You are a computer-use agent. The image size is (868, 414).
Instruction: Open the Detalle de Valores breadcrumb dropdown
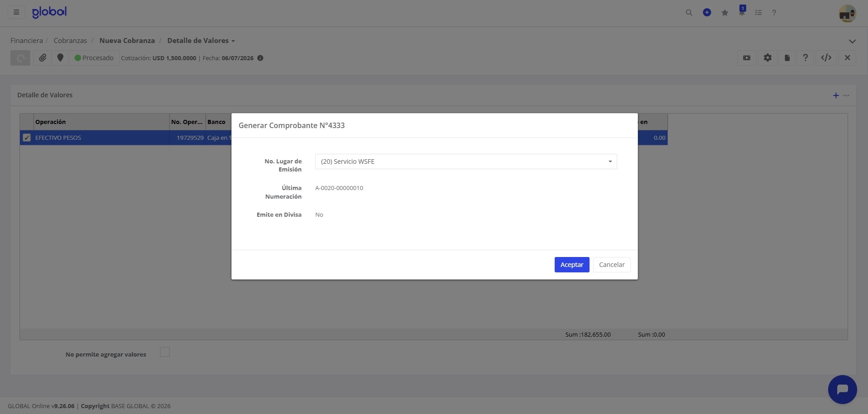[x=201, y=41]
